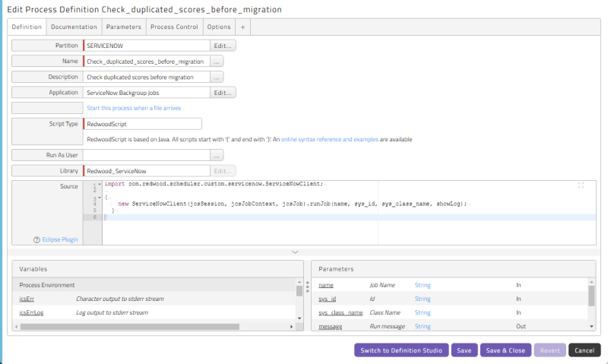Click Parameters vertical scrollbar thumb
The width and height of the screenshot is (608, 364).
coord(591,296)
